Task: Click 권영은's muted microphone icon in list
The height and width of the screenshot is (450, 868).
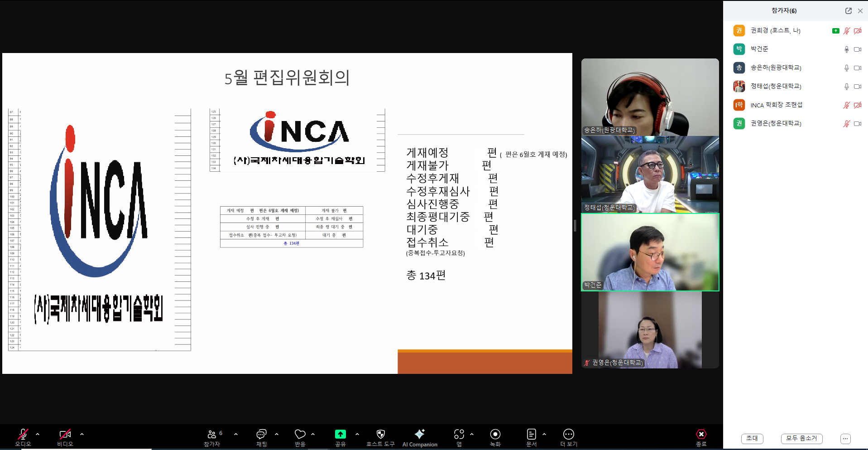Action: [846, 124]
